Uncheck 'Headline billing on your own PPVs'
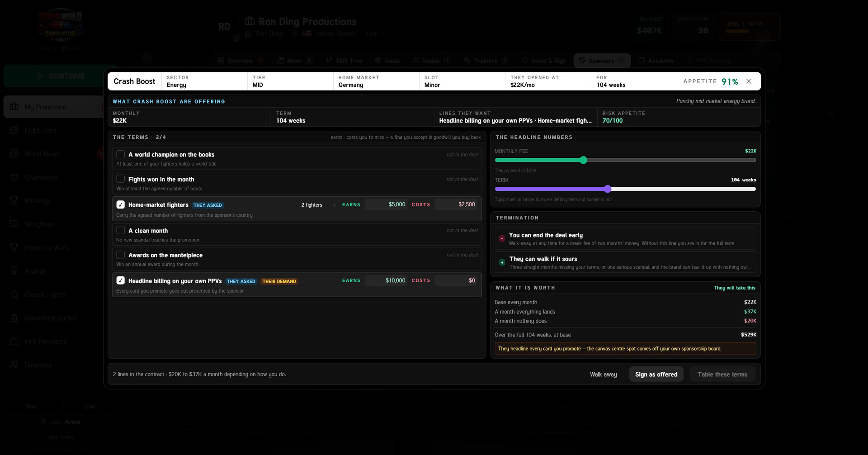This screenshot has width=868, height=455. (x=121, y=280)
